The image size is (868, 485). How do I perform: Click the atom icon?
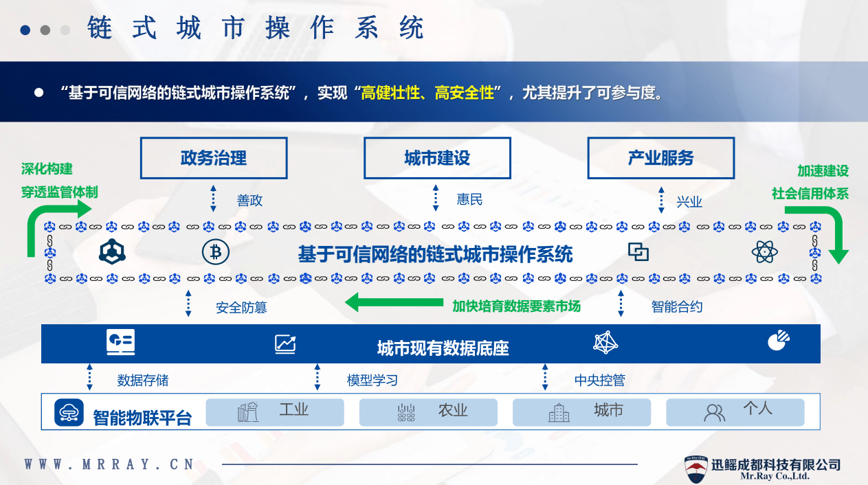click(x=764, y=252)
